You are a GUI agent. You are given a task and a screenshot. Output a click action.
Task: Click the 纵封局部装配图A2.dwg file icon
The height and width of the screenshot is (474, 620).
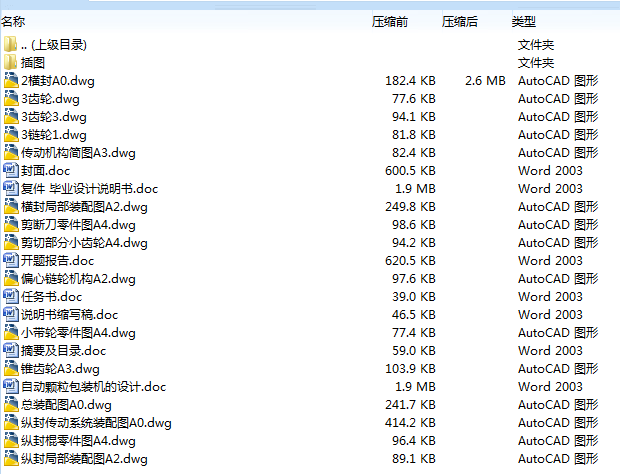pyautogui.click(x=11, y=458)
